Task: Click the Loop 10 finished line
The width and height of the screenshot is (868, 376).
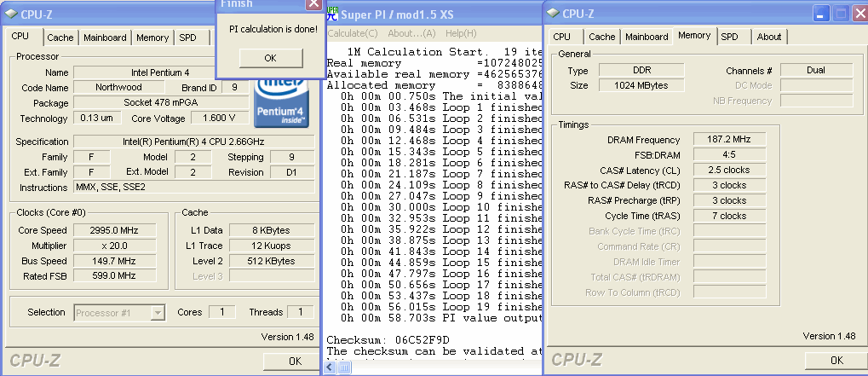Action: 440,207
